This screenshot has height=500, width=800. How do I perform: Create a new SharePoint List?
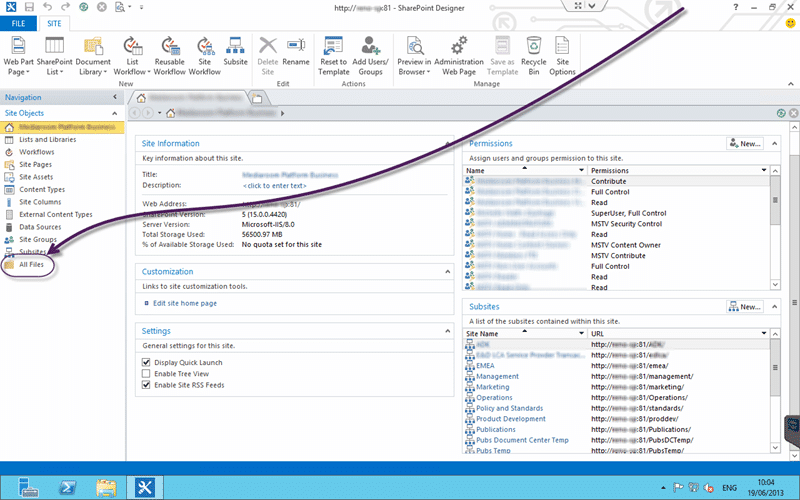tap(54, 56)
